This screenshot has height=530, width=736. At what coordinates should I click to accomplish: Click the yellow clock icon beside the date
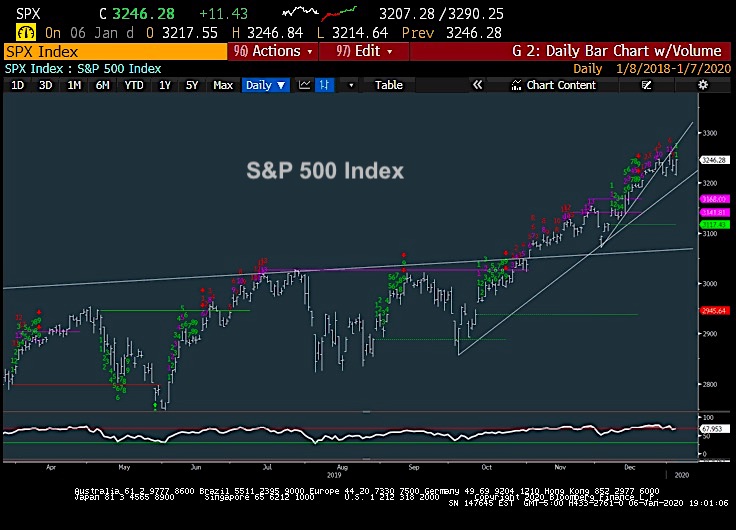[x=25, y=32]
